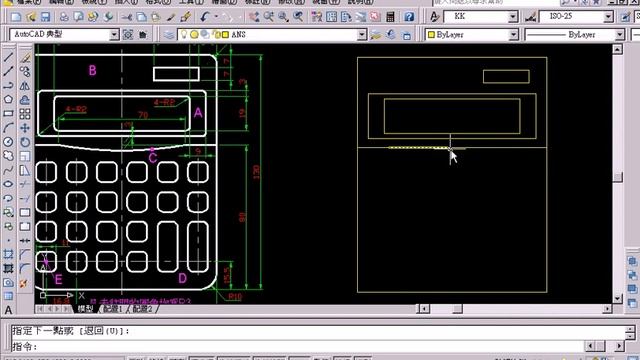This screenshot has height=360, width=640.
Task: Select the Polygon draw tool
Action: [x=8, y=99]
